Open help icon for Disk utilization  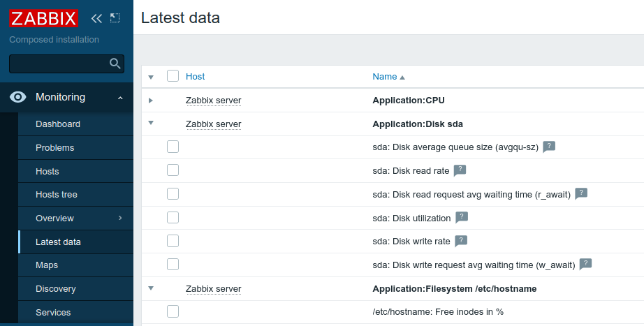462,218
